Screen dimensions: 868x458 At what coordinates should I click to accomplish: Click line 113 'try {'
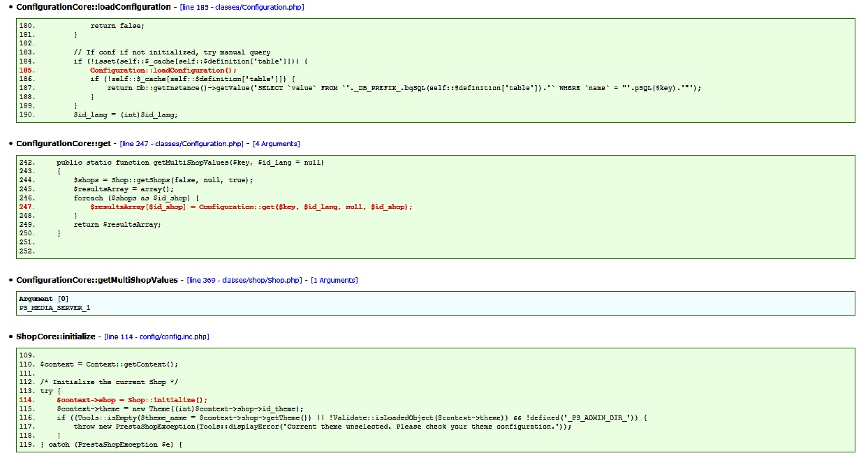pos(50,391)
